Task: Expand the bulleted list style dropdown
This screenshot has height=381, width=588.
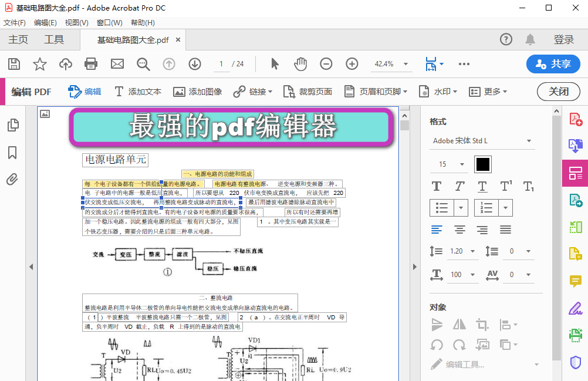Action: click(461, 208)
